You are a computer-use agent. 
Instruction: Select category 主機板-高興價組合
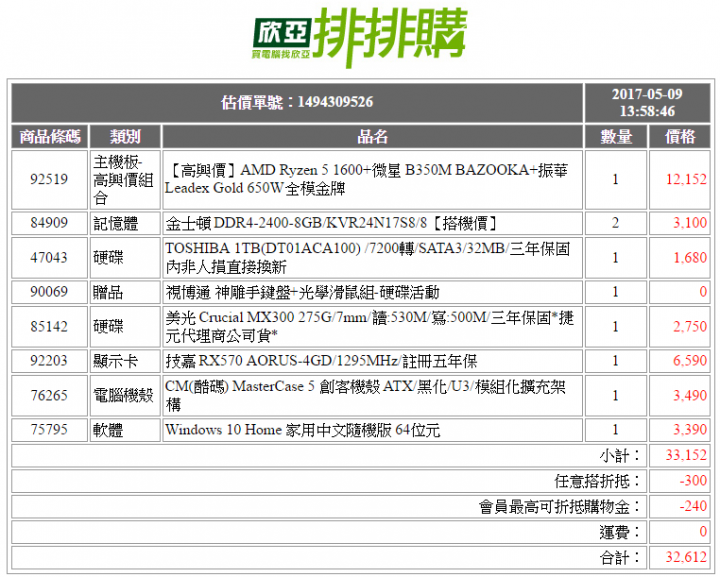[123, 179]
